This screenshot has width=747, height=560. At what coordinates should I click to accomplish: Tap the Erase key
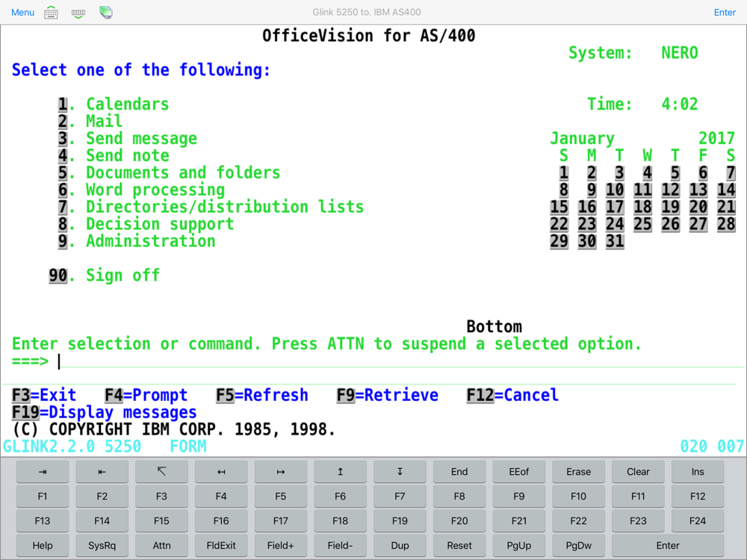pos(578,471)
